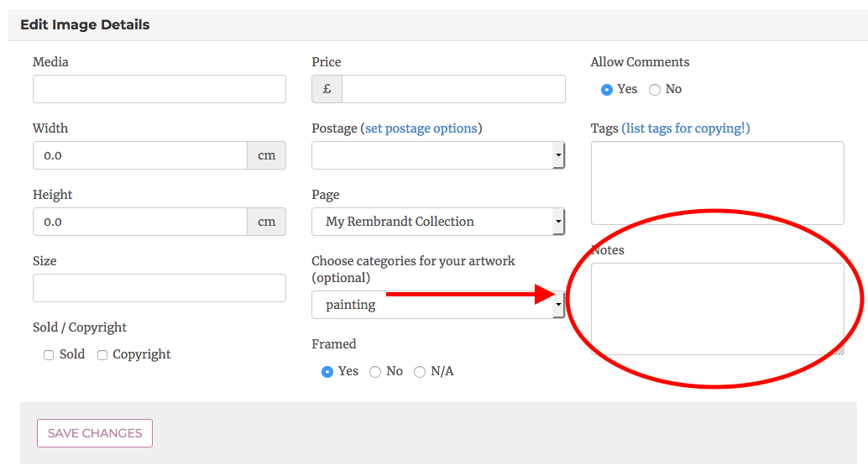Open the list tags for copying link
Viewport: 868px width, 471px height.
[685, 128]
